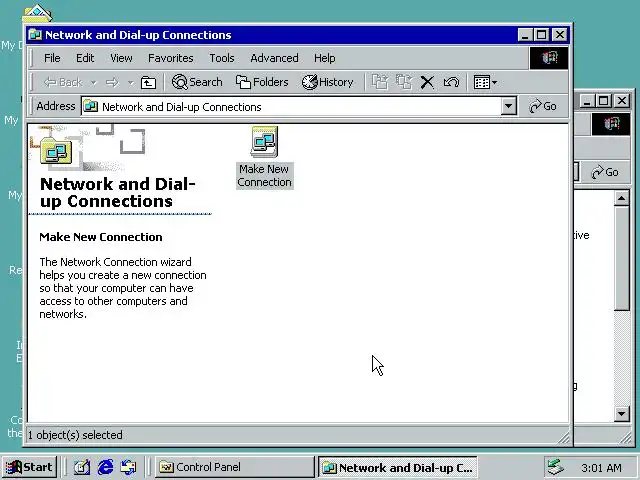Screen dimensions: 640x480
Task: Switch to Control Panel taskbar button
Action: (234, 467)
